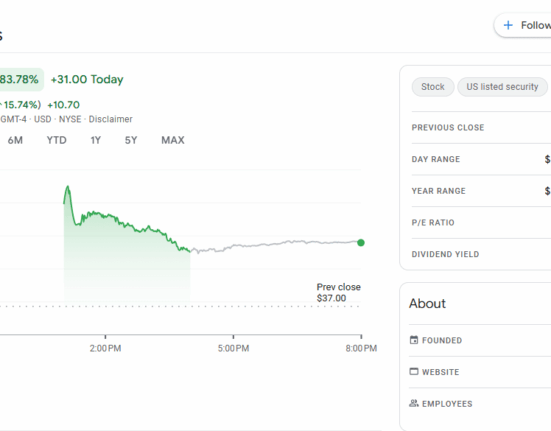Click the browser window icon beside WEBSITE
551x431 pixels.
point(414,372)
